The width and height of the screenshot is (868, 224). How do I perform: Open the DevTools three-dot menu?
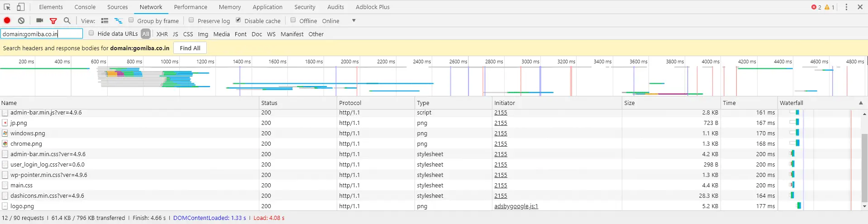[846, 7]
